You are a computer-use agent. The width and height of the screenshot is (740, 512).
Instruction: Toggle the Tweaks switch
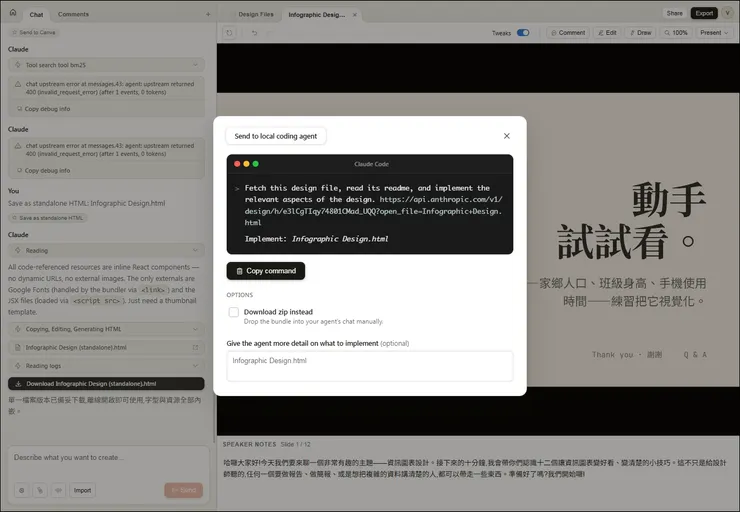point(523,33)
